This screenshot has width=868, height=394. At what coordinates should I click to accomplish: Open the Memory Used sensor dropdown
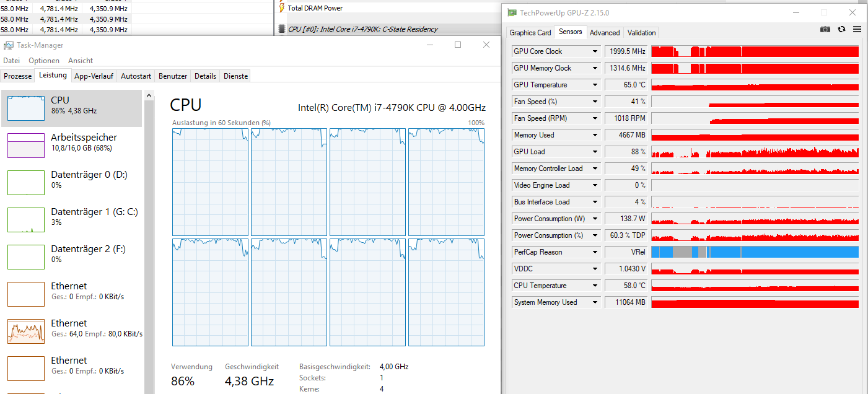pos(595,135)
